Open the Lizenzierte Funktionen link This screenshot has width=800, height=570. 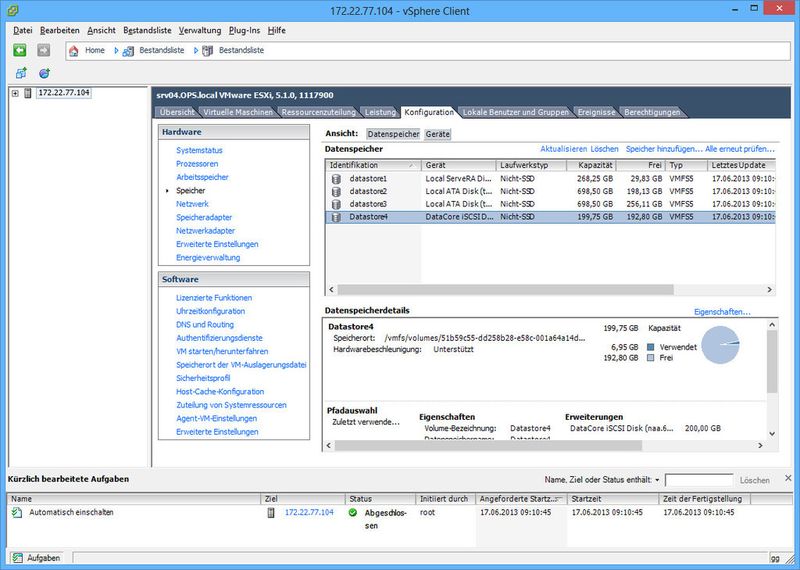214,298
